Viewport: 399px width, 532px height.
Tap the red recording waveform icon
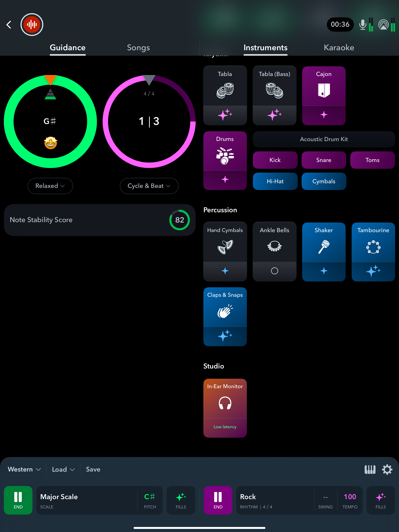(32, 25)
